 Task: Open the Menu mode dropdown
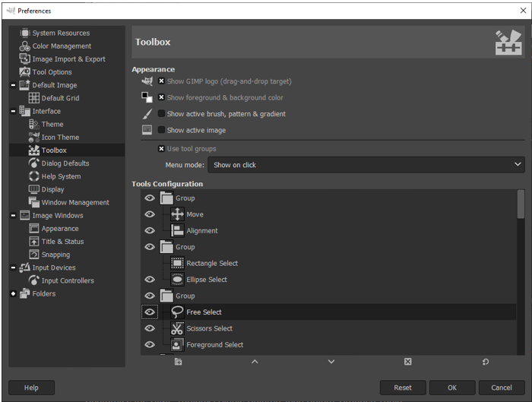pos(366,165)
